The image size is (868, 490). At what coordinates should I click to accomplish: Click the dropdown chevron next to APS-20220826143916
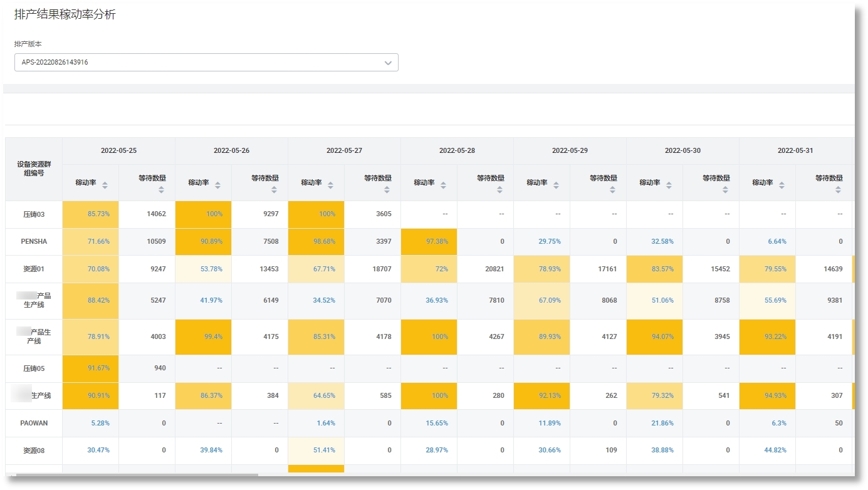click(x=389, y=62)
